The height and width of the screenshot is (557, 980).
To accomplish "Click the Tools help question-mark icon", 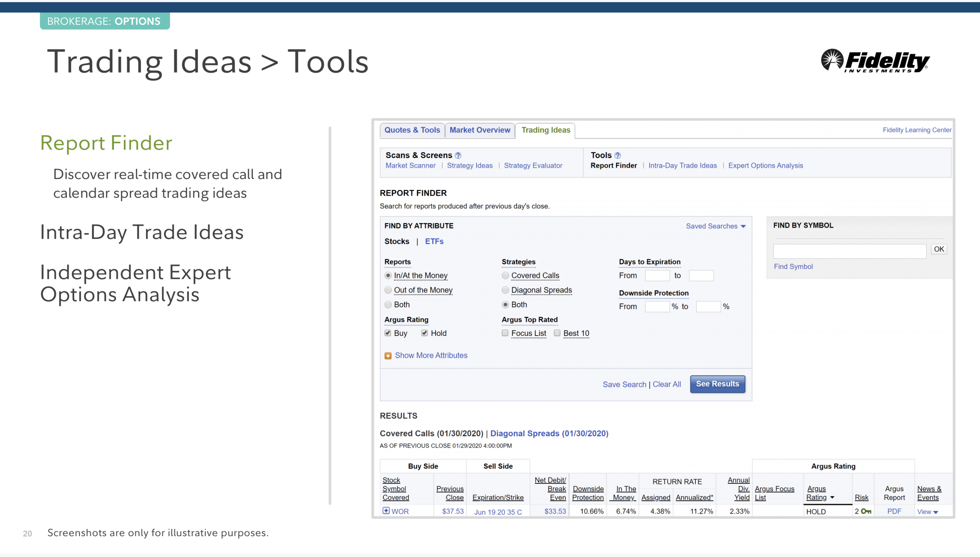I will (617, 155).
